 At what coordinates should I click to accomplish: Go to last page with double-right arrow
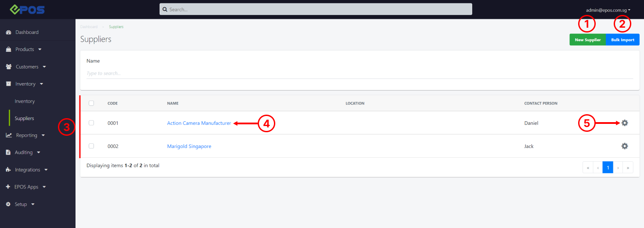tap(628, 167)
